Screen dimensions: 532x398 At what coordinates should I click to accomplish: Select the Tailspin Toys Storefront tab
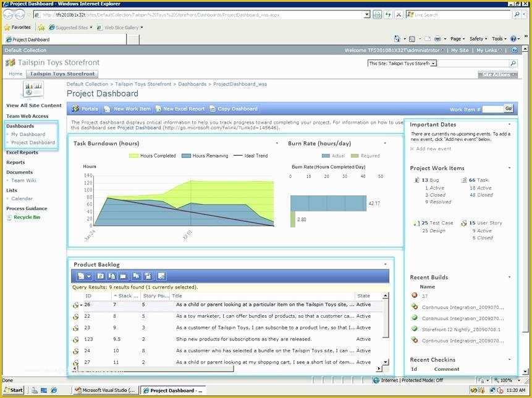[x=62, y=74]
